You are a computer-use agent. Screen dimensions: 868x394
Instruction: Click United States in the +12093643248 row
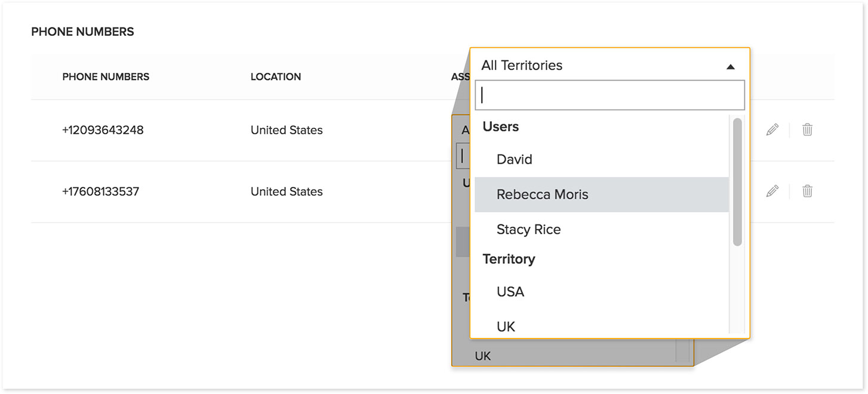(x=287, y=130)
